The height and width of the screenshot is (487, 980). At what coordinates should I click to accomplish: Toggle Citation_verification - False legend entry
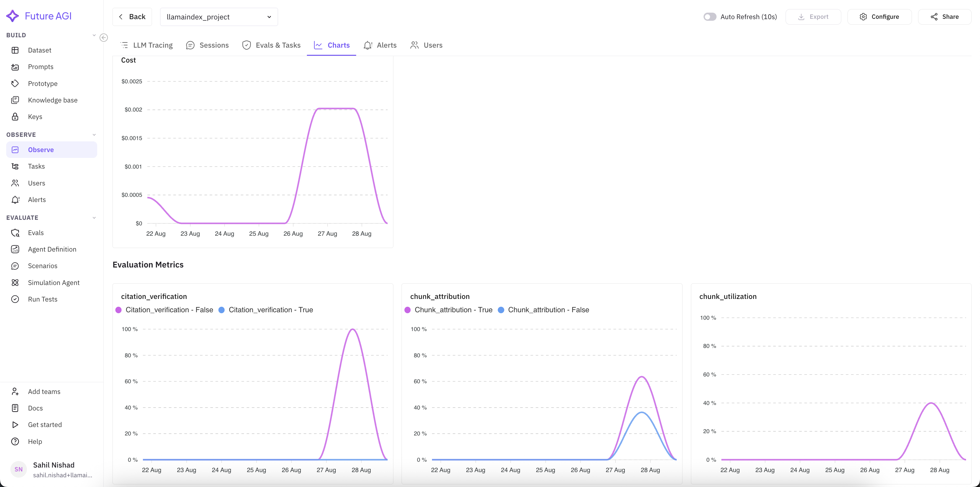point(164,310)
